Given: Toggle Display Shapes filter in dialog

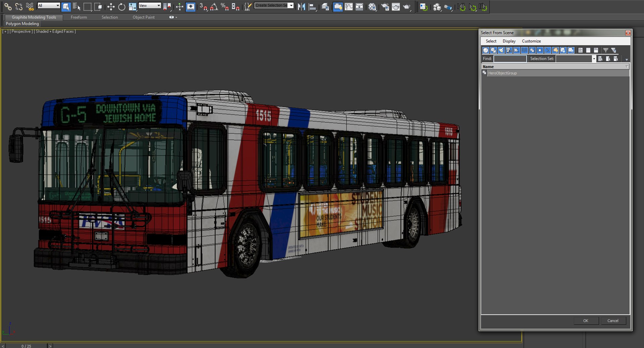Looking at the screenshot, I should click(493, 50).
